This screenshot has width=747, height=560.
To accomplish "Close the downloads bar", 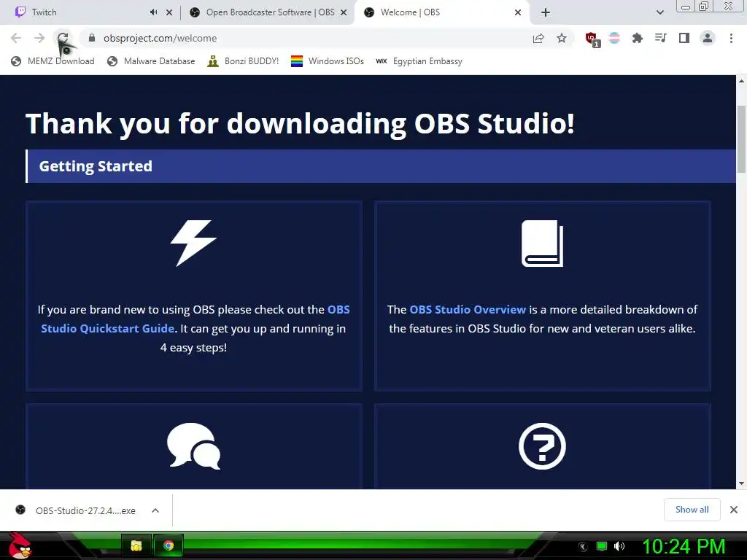I will (734, 510).
